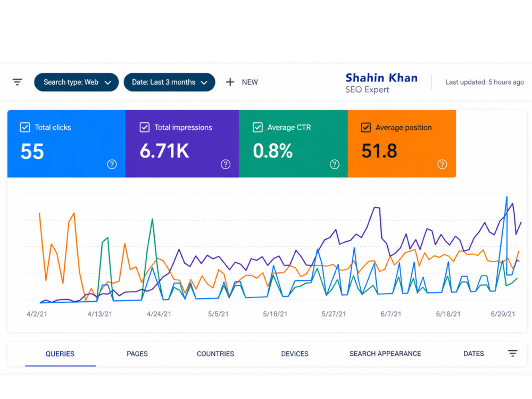Click the 6/7/21 axis date label
The width and height of the screenshot is (532, 399).
coord(391,314)
